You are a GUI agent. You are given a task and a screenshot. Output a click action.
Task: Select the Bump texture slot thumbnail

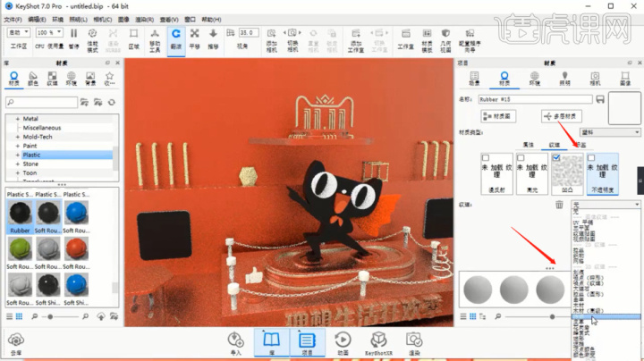(567, 174)
